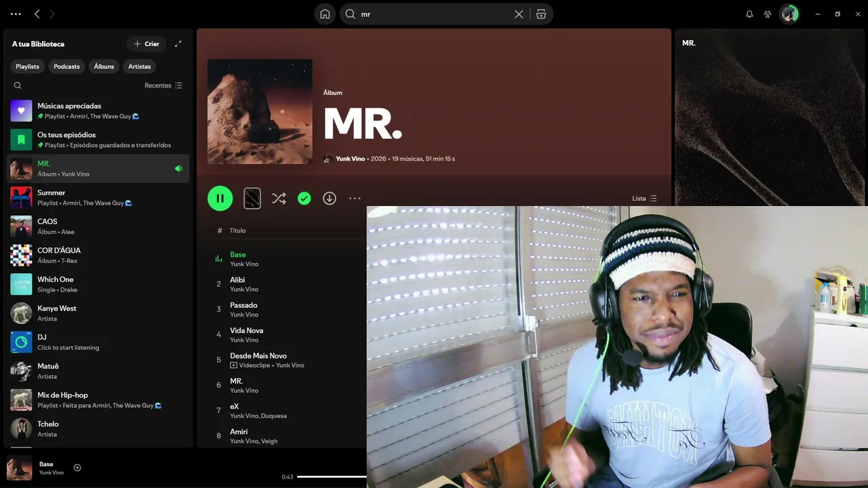Play the track Passado
Image resolution: width=868 pixels, height=488 pixels.
[x=243, y=305]
